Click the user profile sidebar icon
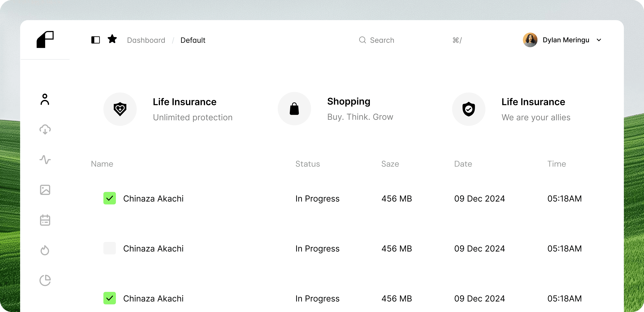644x312 pixels. click(45, 100)
